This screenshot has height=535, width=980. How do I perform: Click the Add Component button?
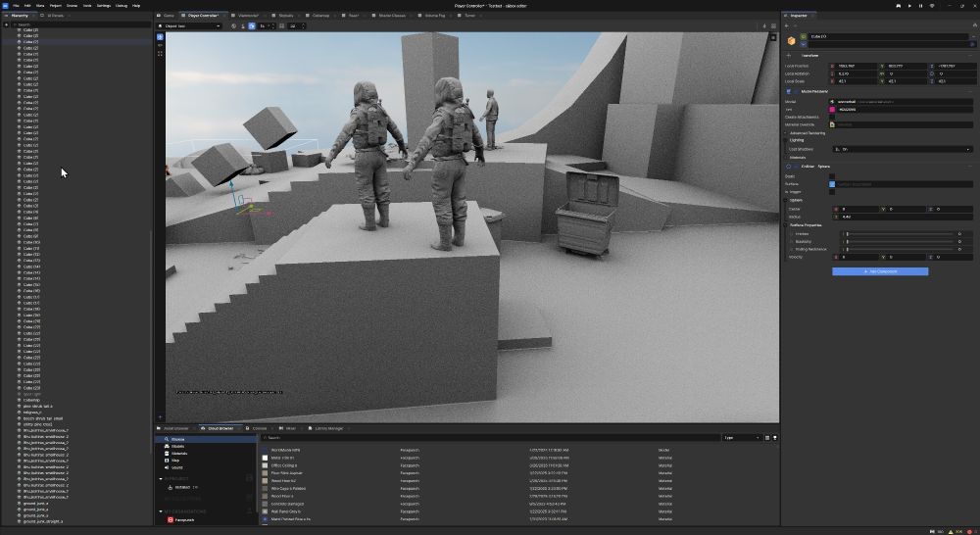click(880, 271)
